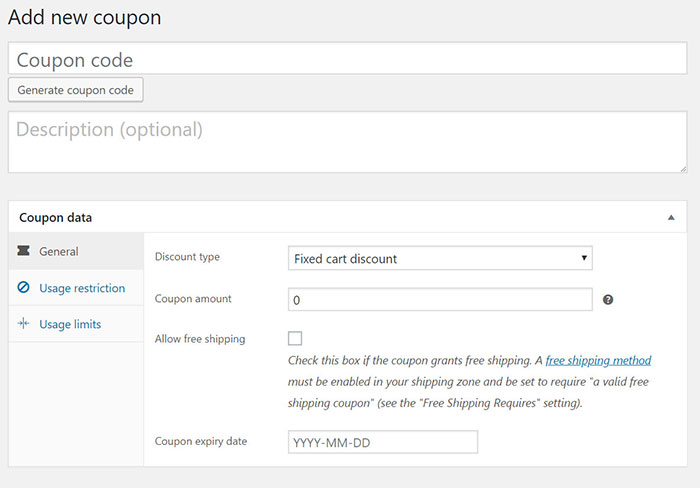Click the Coupon amount help question mark
700x488 pixels.
click(607, 299)
